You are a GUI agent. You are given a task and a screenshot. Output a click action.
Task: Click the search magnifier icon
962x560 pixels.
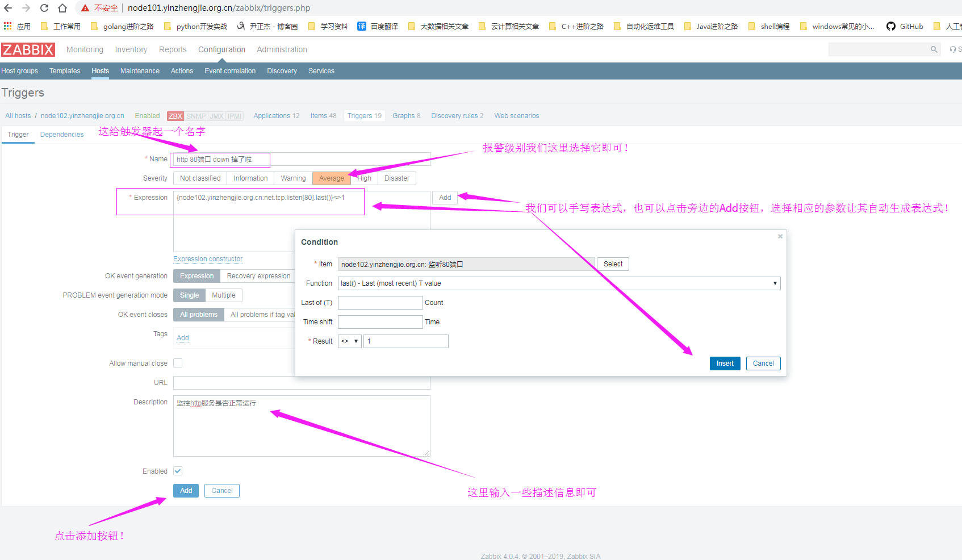pyautogui.click(x=934, y=49)
